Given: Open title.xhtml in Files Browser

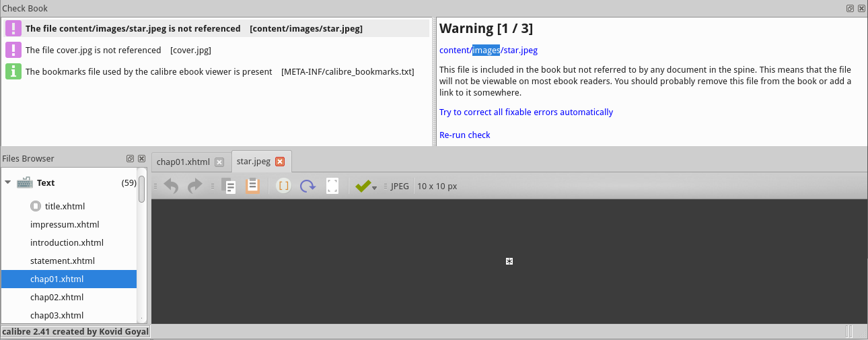Looking at the screenshot, I should (65, 206).
